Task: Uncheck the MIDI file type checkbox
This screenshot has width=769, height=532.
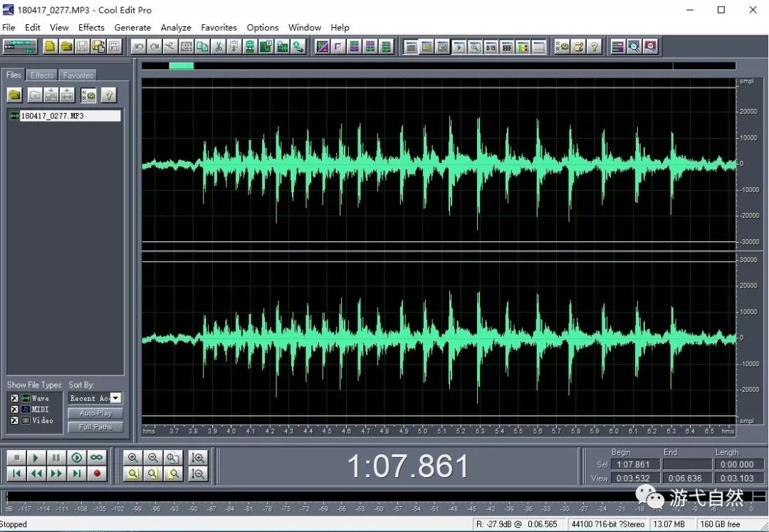Action: tap(14, 410)
